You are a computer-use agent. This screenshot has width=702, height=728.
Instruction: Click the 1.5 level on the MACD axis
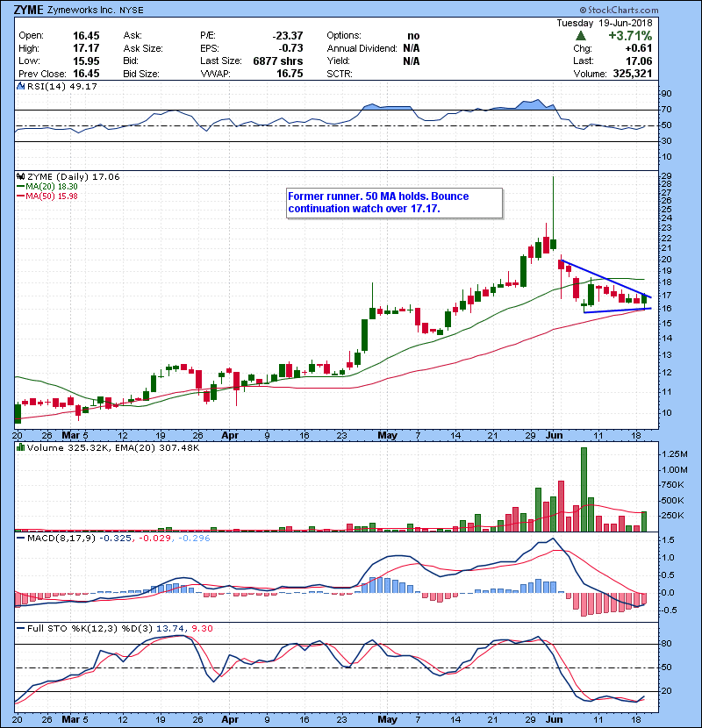668,540
